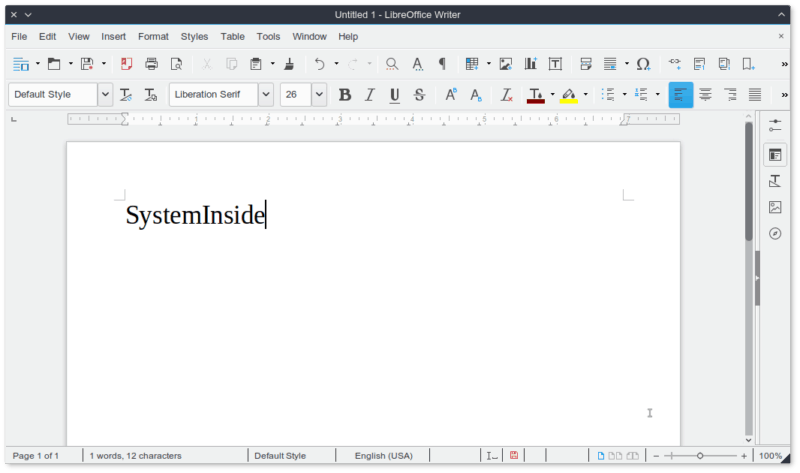Click the Paste icon

pyautogui.click(x=256, y=64)
